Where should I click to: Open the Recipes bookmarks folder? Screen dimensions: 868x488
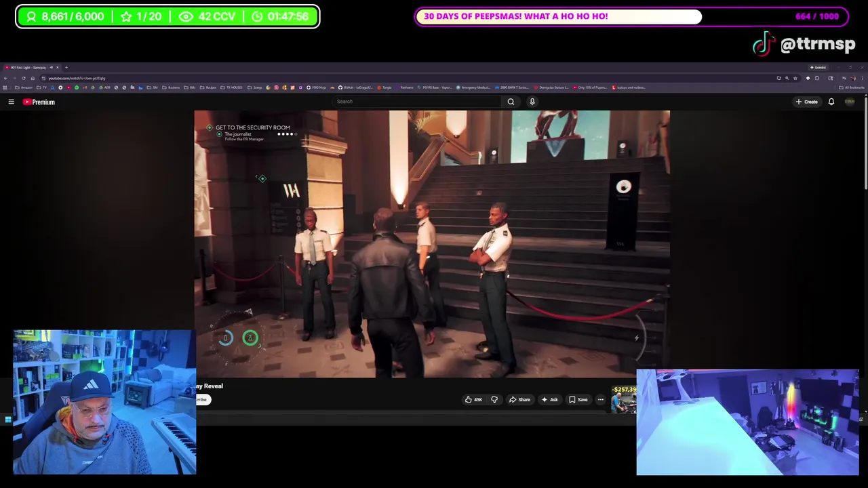pyautogui.click(x=208, y=87)
